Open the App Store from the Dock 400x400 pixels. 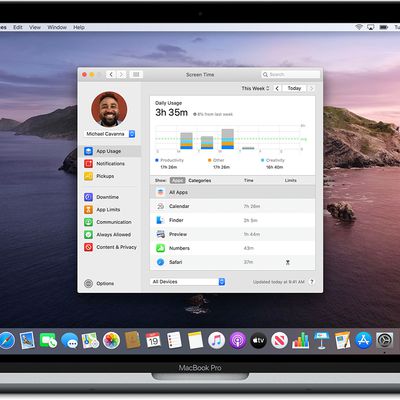[363, 341]
